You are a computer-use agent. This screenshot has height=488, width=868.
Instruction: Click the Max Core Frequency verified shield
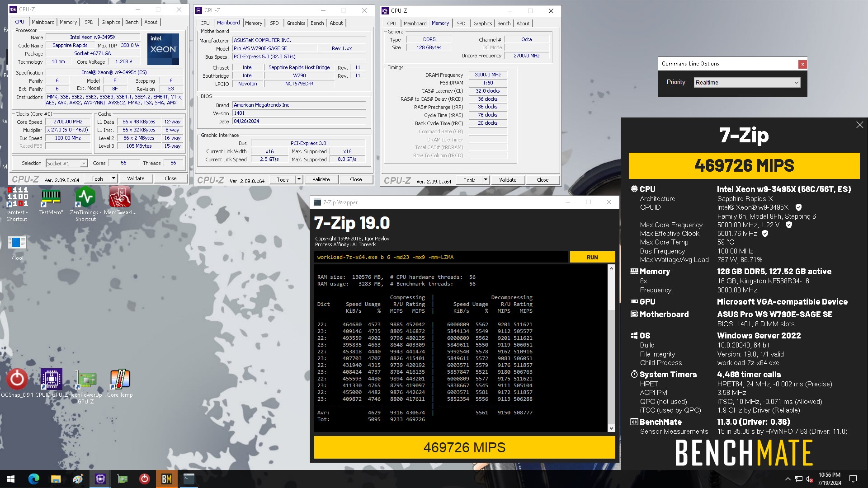coord(789,225)
